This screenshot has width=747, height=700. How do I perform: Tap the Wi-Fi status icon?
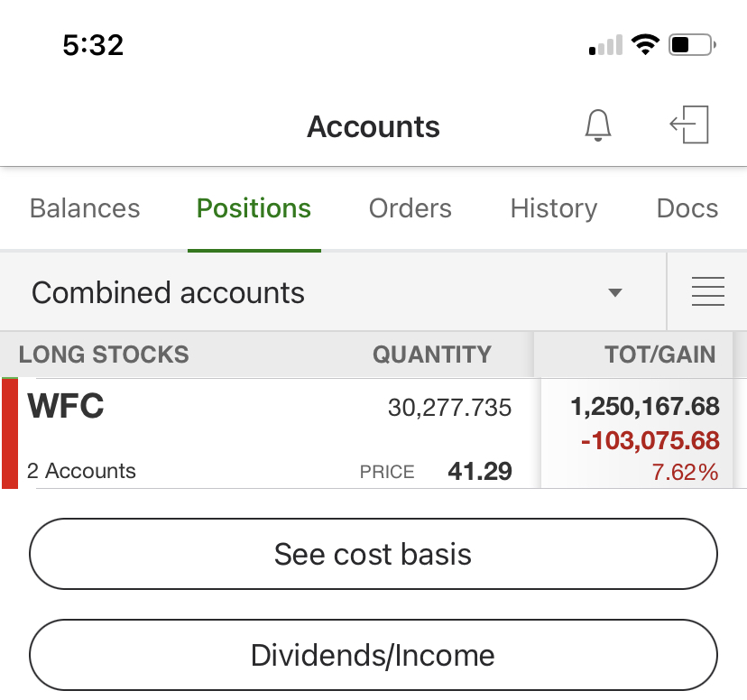click(645, 44)
